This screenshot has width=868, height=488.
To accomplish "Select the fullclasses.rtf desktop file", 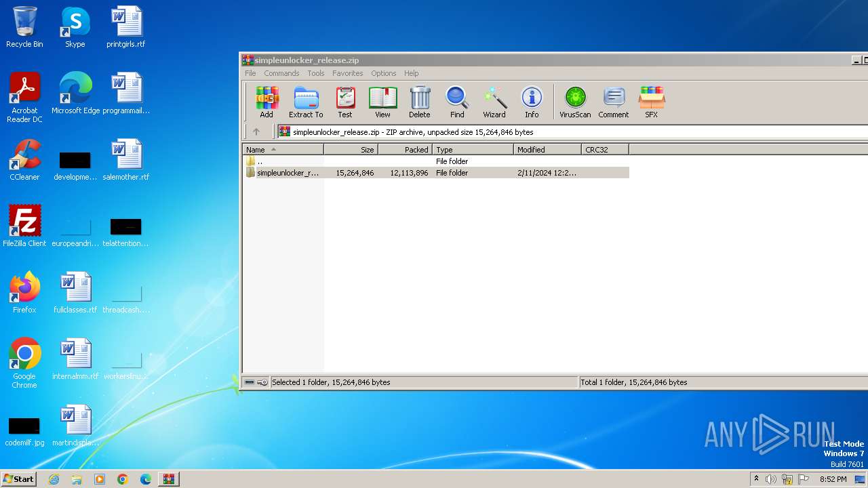I will [75, 293].
